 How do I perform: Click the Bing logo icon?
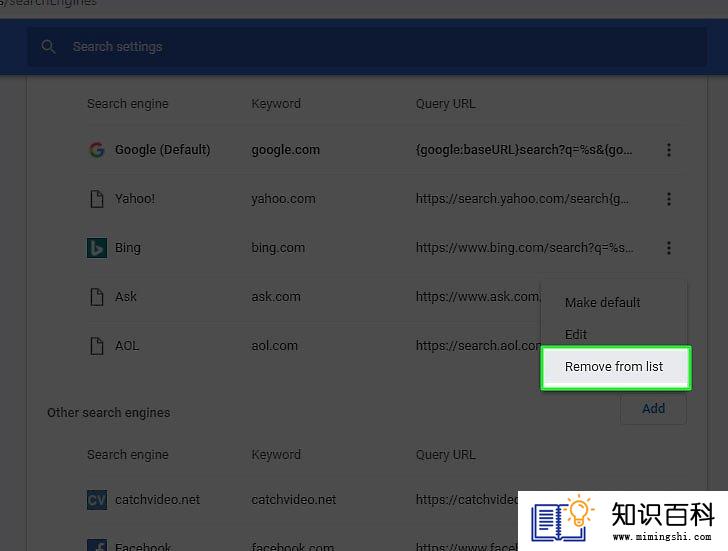pos(97,247)
